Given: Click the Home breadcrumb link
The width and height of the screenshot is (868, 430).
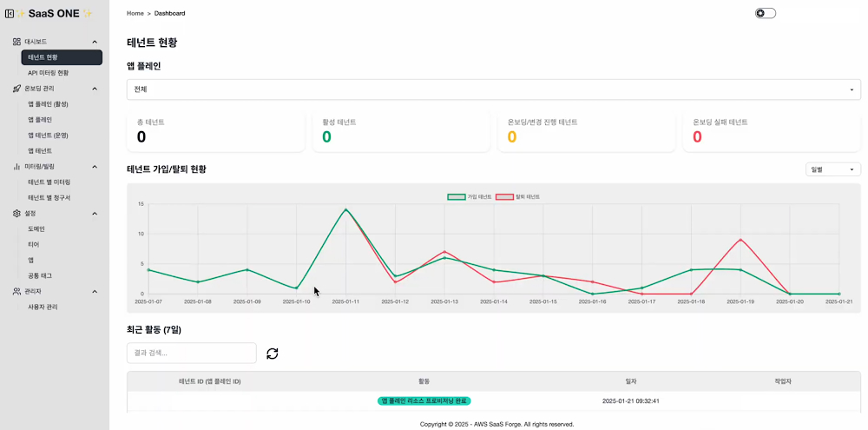Looking at the screenshot, I should point(135,14).
